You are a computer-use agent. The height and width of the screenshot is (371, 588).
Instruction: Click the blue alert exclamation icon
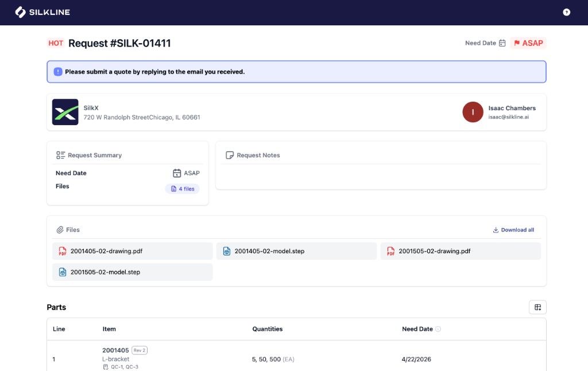(58, 72)
